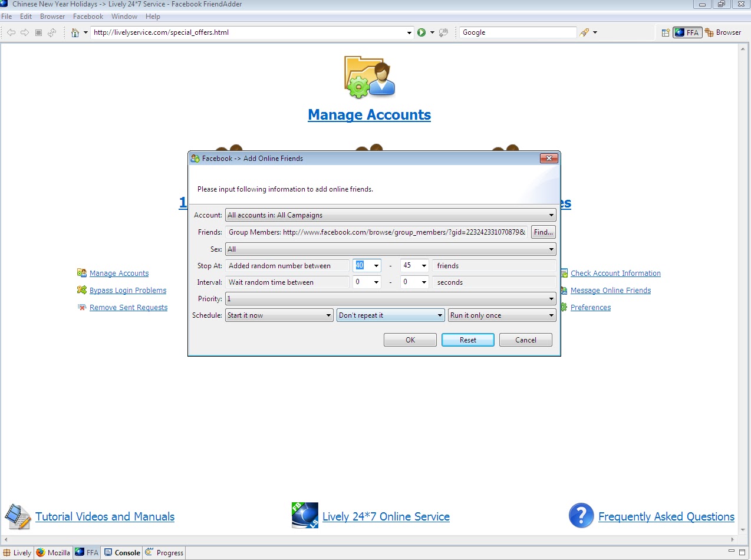Click the green Go button
This screenshot has width=751, height=560.
(x=421, y=32)
